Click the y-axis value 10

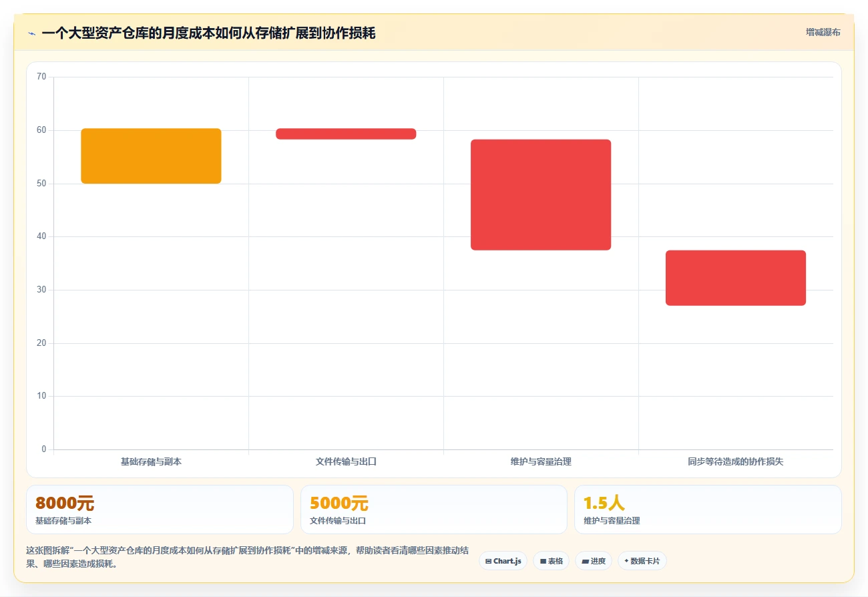pyautogui.click(x=41, y=396)
